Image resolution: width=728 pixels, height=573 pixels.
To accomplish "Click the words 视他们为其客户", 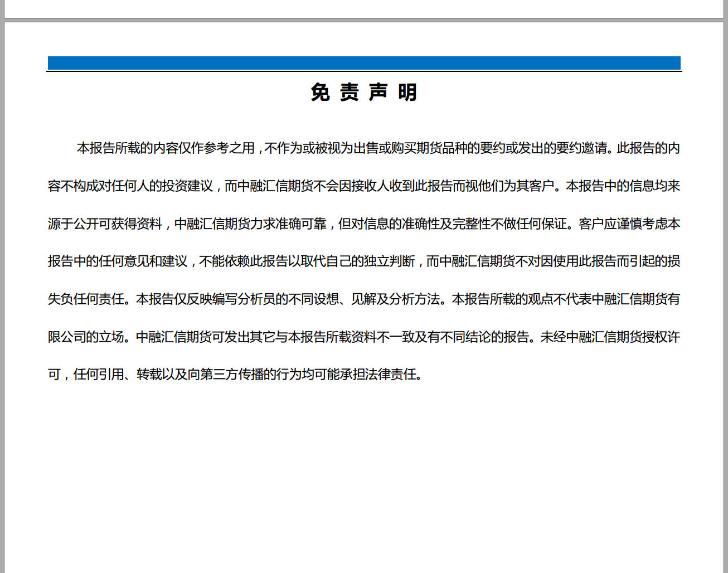I will (509, 186).
